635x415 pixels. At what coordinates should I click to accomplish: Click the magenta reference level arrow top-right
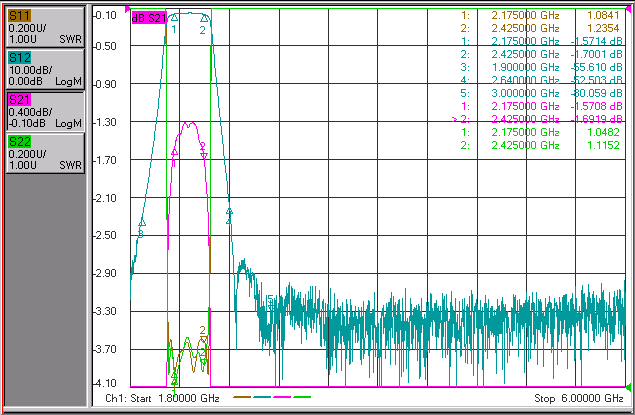tap(628, 9)
